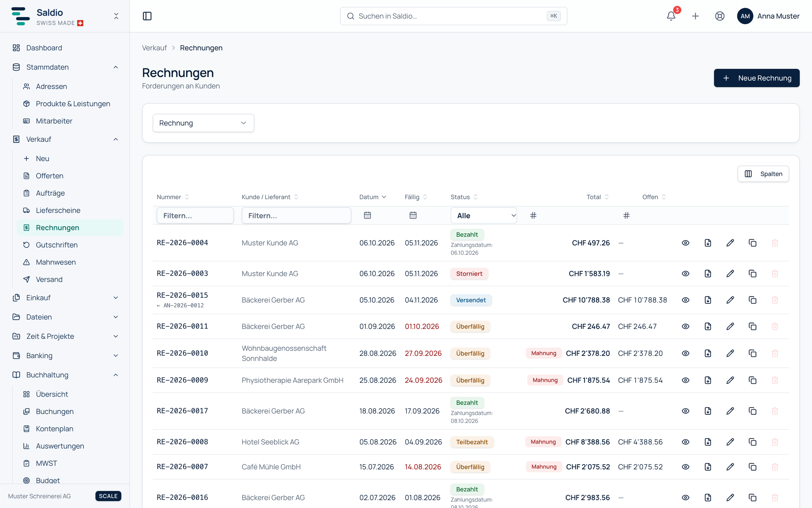Open the Datum filter calendar icon
The image size is (812, 508).
click(x=367, y=215)
